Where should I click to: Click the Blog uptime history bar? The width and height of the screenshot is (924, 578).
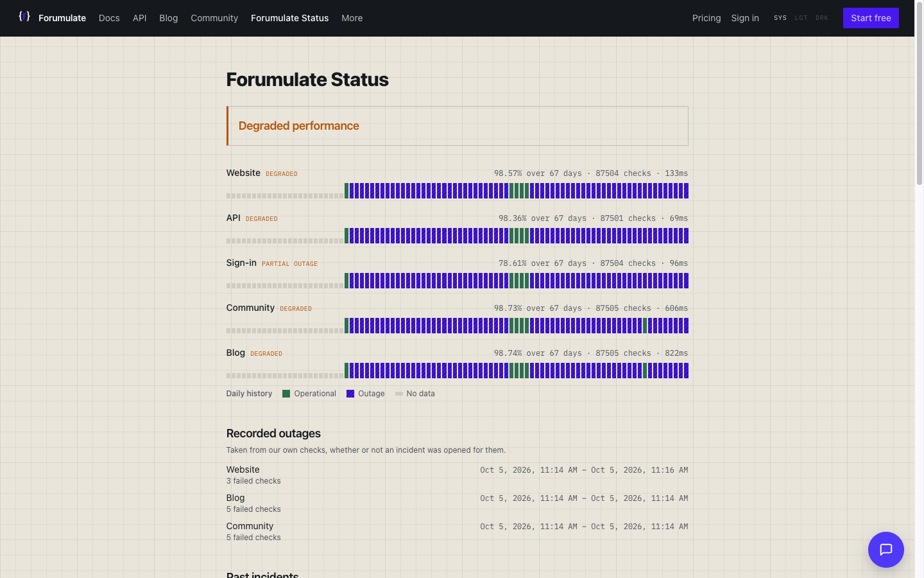click(458, 371)
